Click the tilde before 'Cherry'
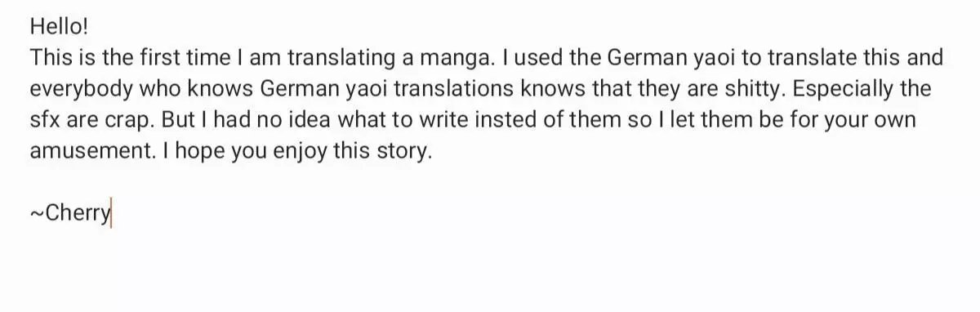The image size is (980, 312). pos(37,214)
